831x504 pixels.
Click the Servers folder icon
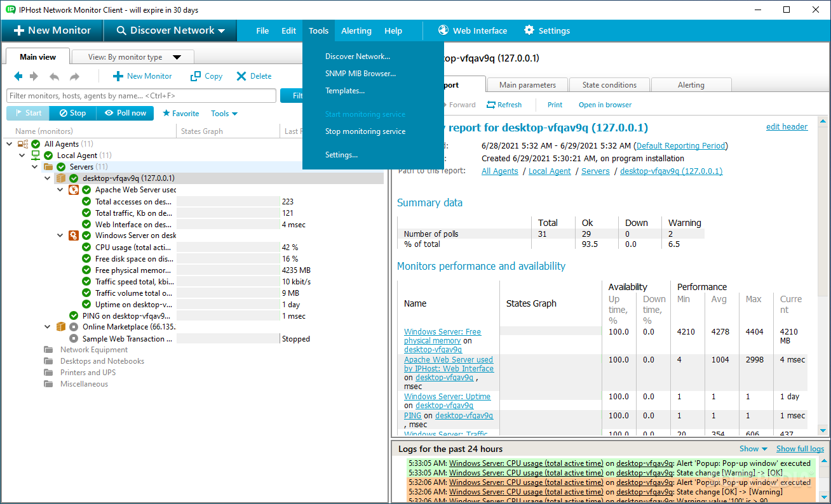(48, 167)
